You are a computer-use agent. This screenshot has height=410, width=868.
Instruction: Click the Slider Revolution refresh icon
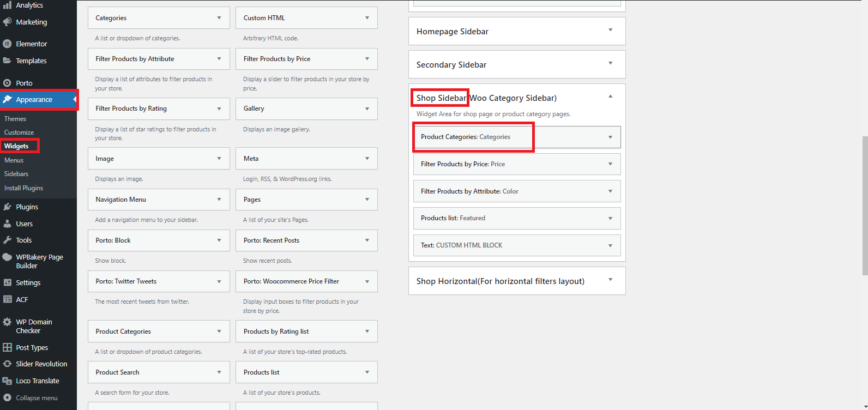(7, 364)
